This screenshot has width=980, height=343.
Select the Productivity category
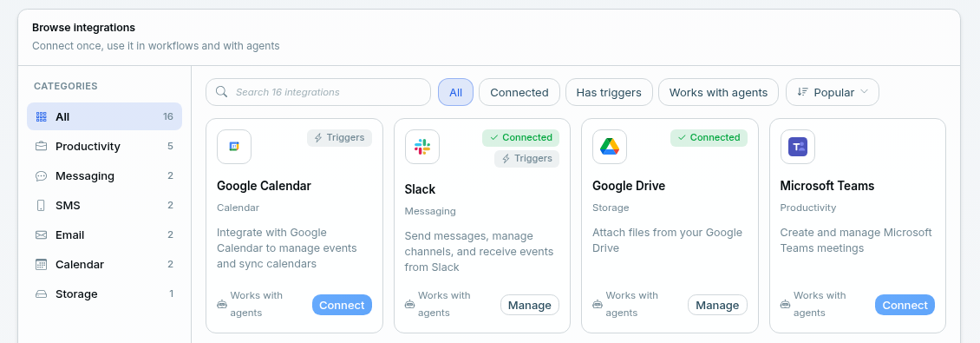click(x=104, y=147)
